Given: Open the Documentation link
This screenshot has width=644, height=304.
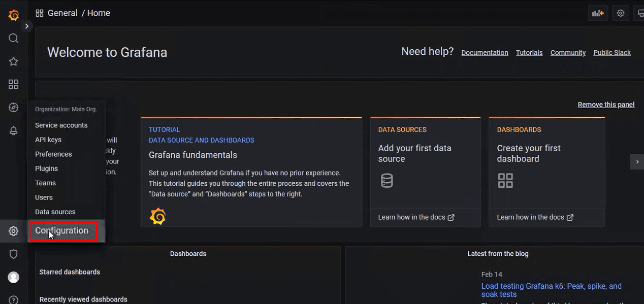Looking at the screenshot, I should click(x=485, y=52).
